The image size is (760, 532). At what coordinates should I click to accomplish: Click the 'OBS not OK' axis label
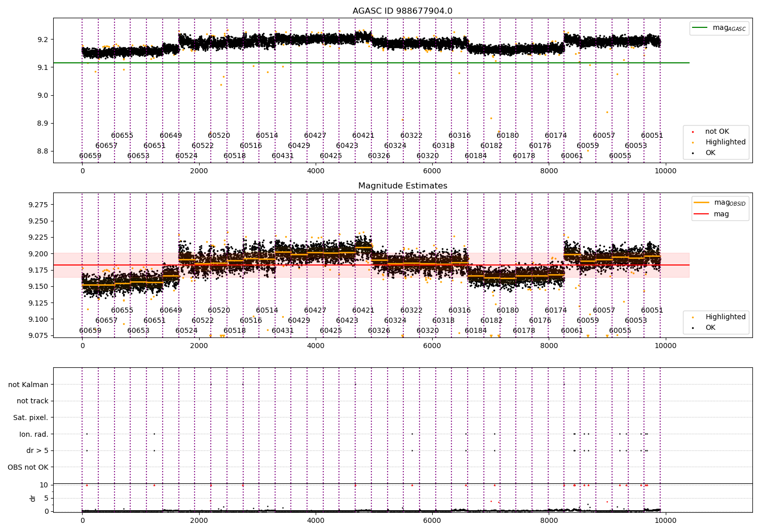[x=28, y=467]
